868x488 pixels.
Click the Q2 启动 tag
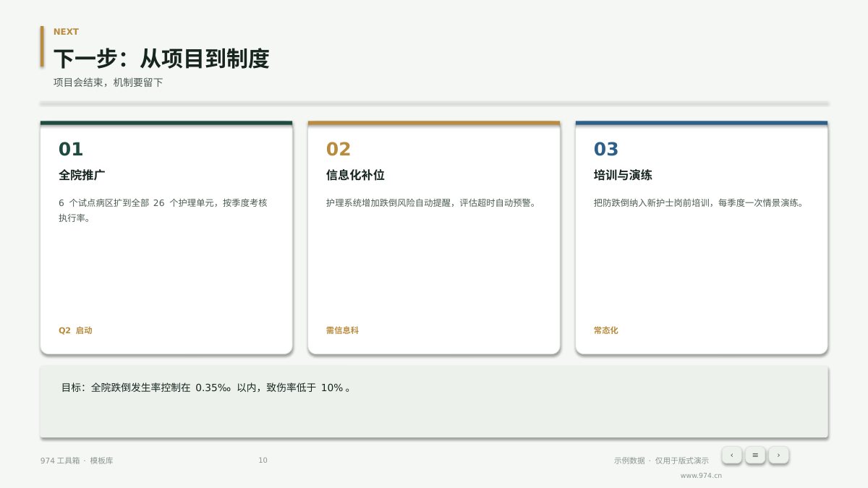pos(75,330)
